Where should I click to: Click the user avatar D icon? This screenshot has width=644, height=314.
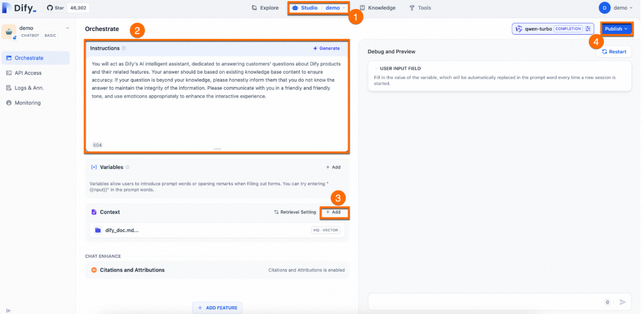(x=604, y=8)
